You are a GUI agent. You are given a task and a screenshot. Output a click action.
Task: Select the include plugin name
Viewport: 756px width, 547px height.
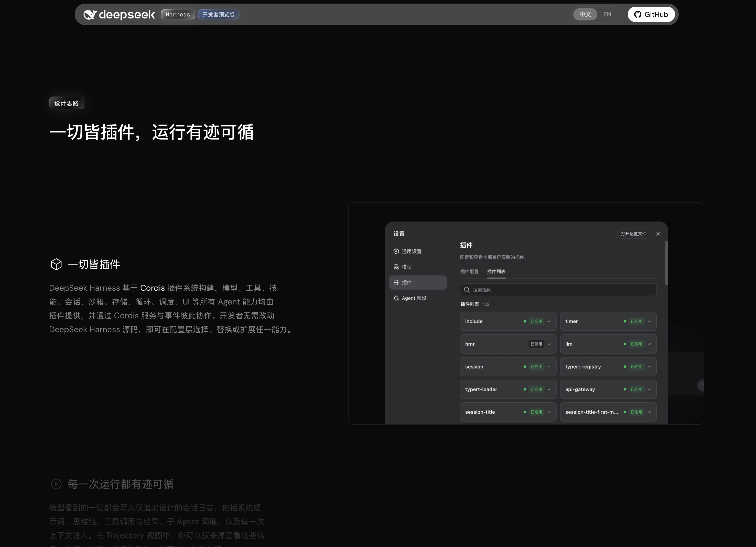474,321
